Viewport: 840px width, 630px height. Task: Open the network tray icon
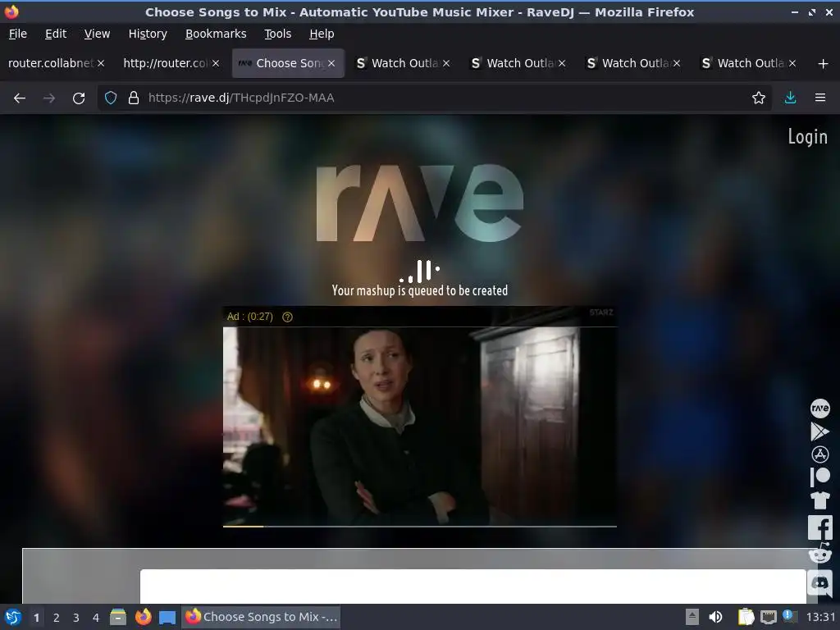pos(768,617)
